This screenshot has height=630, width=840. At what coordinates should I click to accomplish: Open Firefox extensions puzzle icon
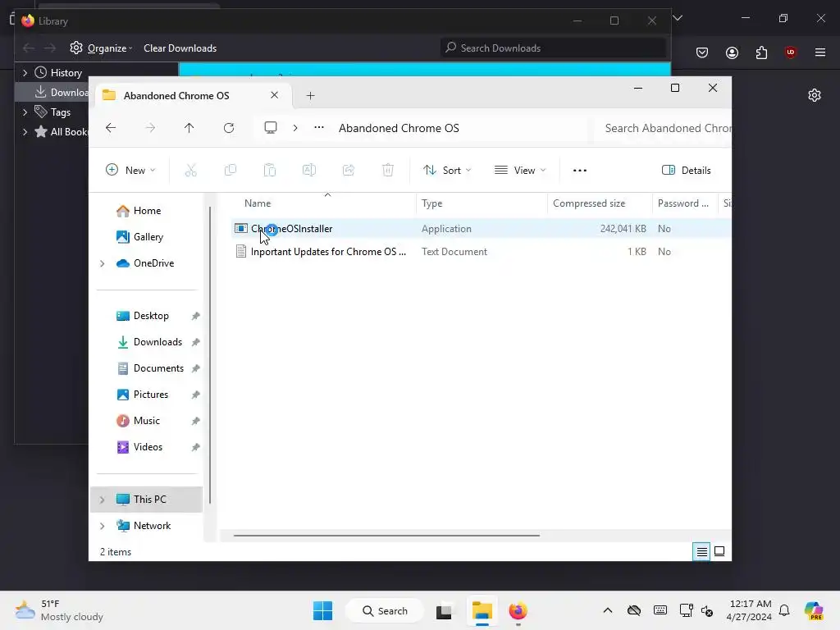(x=761, y=52)
